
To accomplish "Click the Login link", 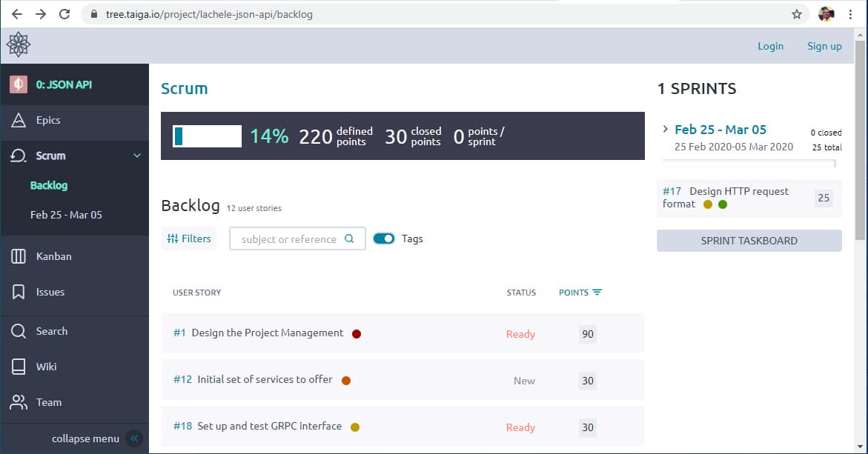I will point(770,46).
